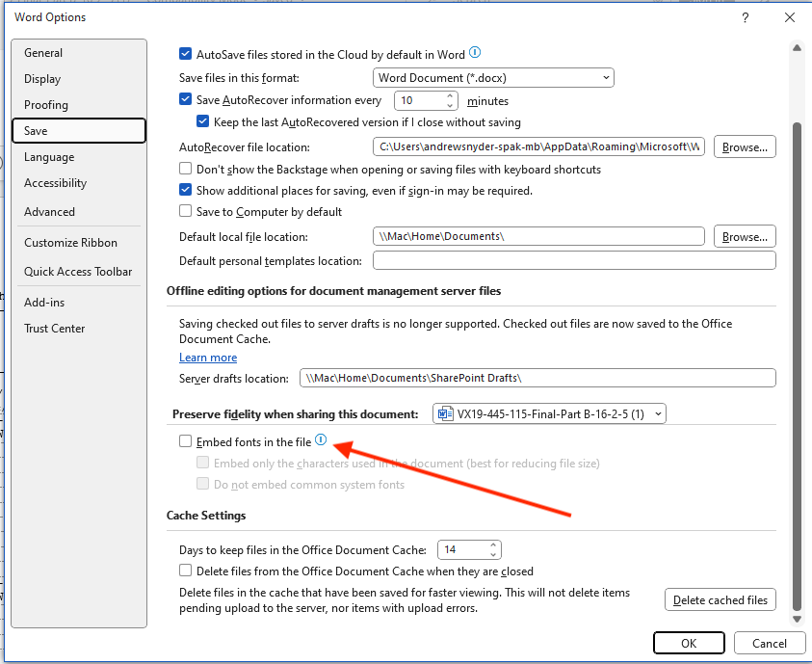Increase AutoRecover minutes with up arrow
Image resolution: width=812 pixels, height=664 pixels.
(x=451, y=95)
